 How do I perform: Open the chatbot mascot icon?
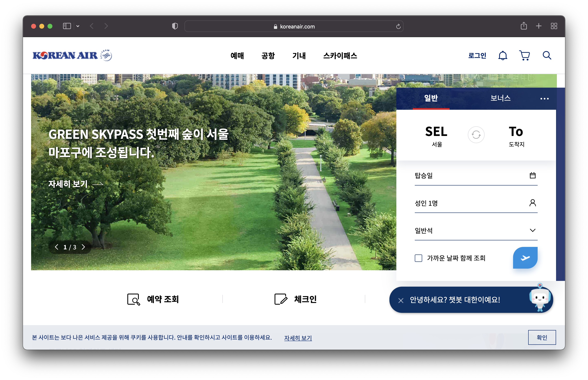(540, 299)
